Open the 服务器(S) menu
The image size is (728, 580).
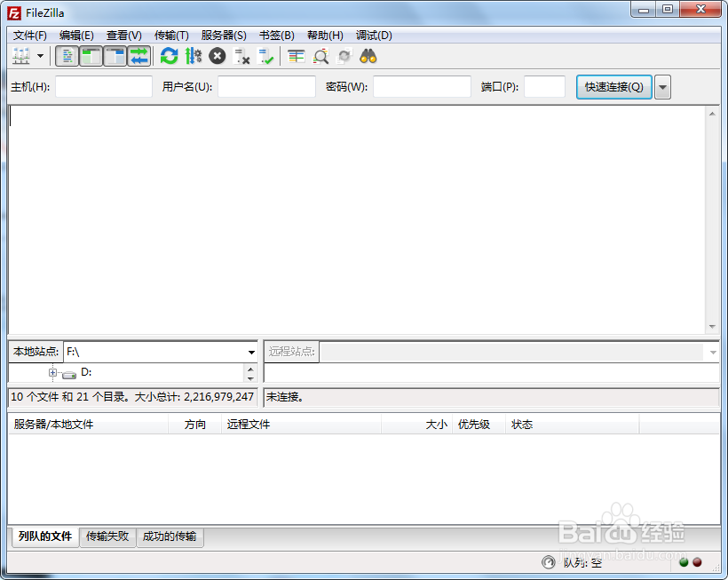pyautogui.click(x=224, y=36)
